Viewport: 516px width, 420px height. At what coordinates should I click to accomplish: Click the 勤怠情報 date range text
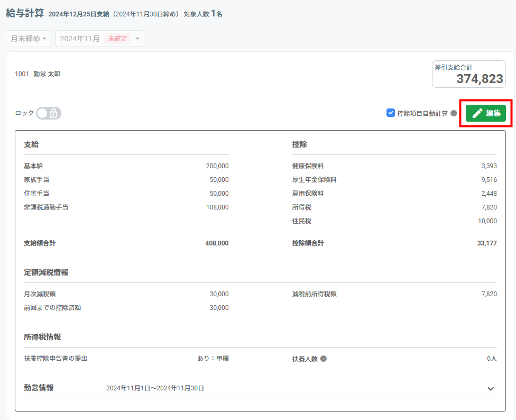[155, 388]
